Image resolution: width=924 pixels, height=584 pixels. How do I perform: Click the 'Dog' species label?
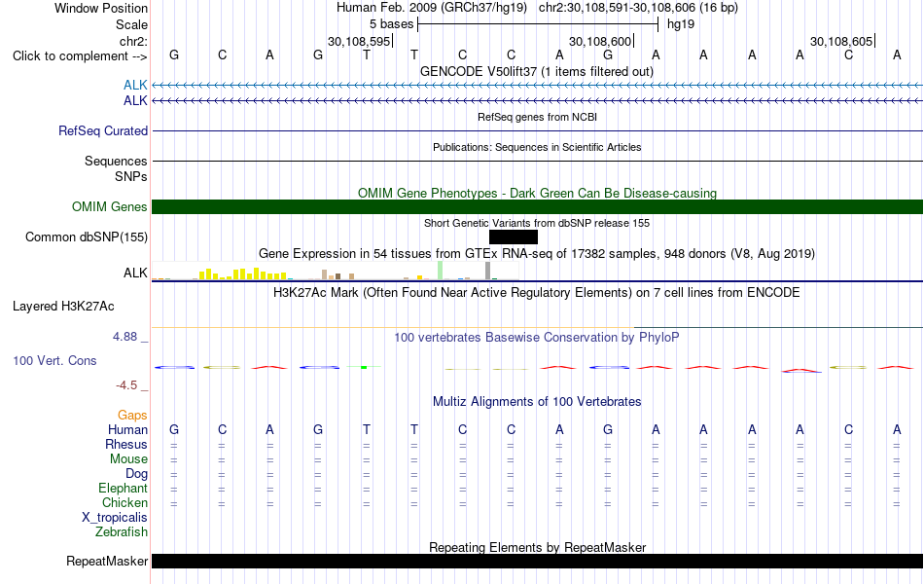[137, 474]
